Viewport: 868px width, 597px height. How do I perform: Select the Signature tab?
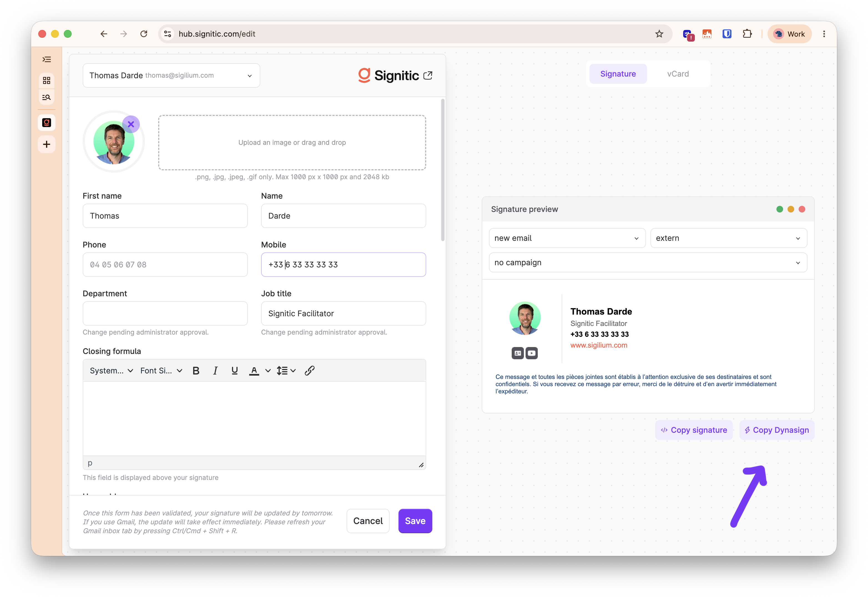click(618, 74)
